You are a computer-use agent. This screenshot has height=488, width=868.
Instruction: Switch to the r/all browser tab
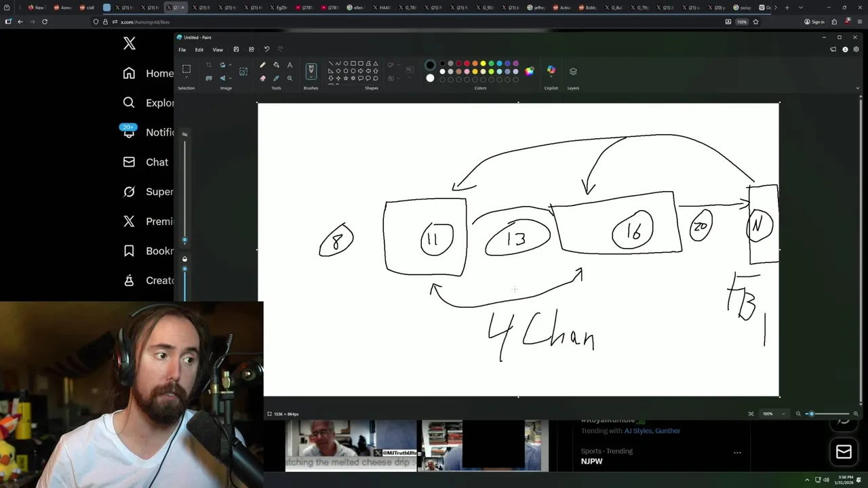pyautogui.click(x=87, y=7)
